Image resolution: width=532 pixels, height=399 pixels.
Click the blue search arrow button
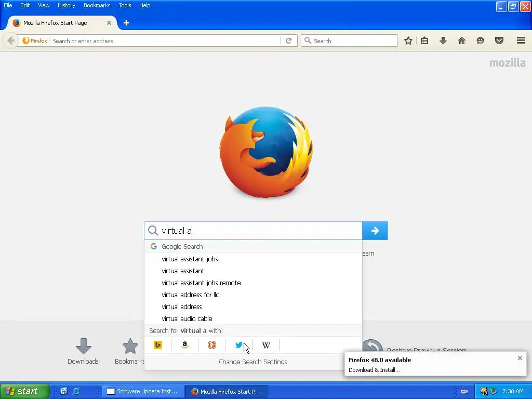click(x=375, y=231)
